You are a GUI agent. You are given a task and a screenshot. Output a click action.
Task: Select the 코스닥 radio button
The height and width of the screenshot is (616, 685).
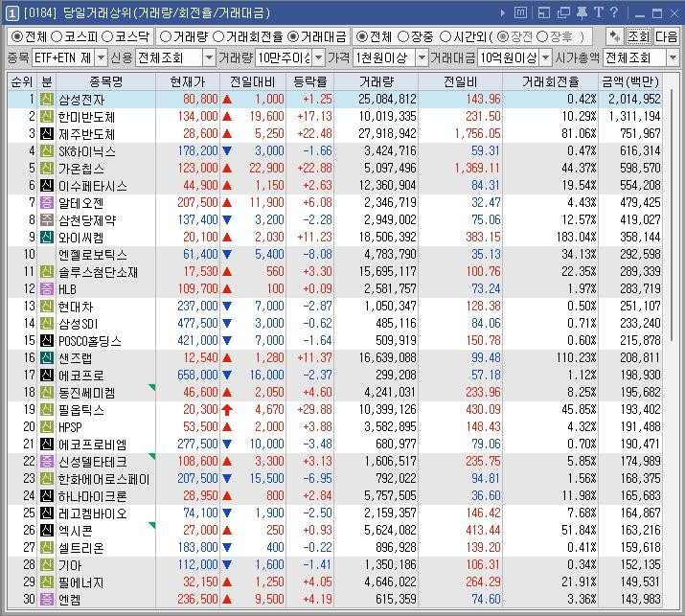pos(107,36)
